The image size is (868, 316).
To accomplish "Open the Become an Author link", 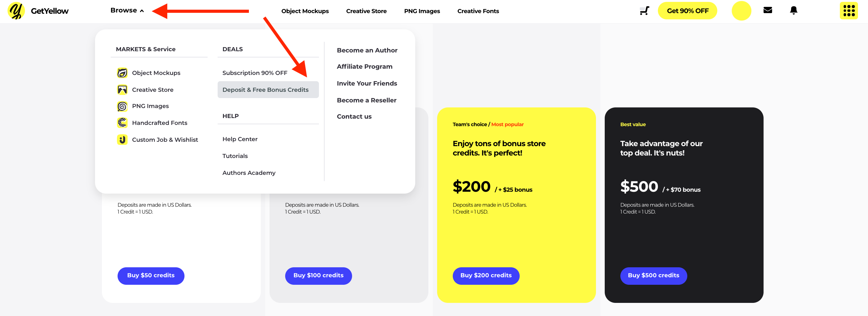I will click(367, 50).
